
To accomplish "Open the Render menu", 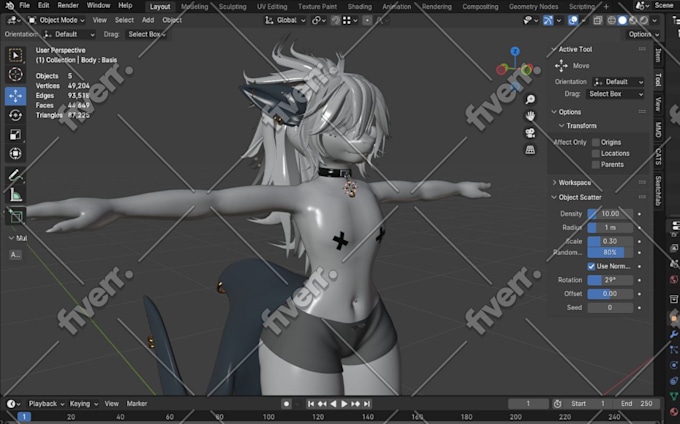I will pyautogui.click(x=68, y=6).
